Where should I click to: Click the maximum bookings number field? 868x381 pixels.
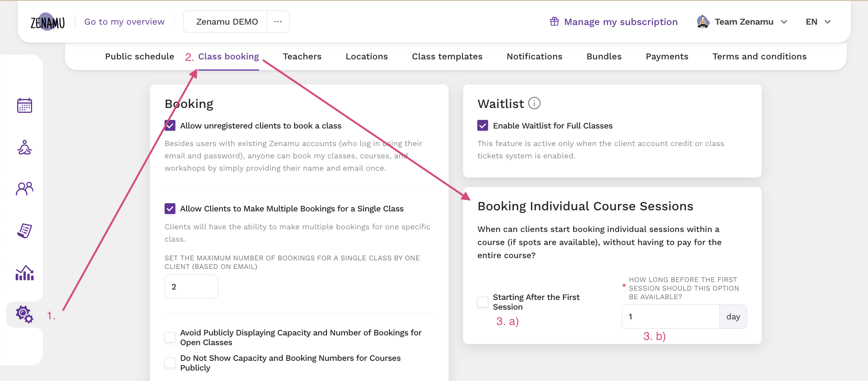click(x=191, y=286)
